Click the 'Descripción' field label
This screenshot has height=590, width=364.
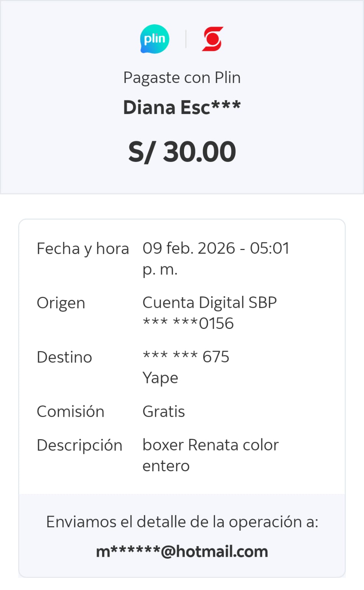(79, 445)
